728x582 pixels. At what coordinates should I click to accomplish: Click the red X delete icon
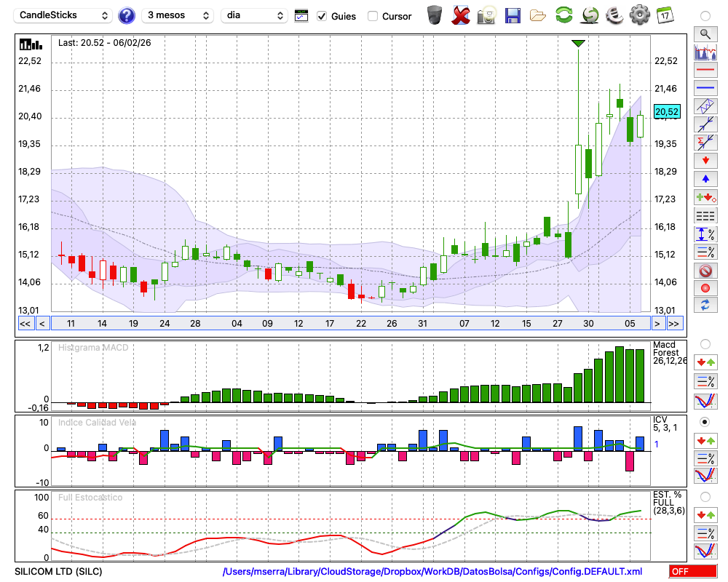coord(461,15)
